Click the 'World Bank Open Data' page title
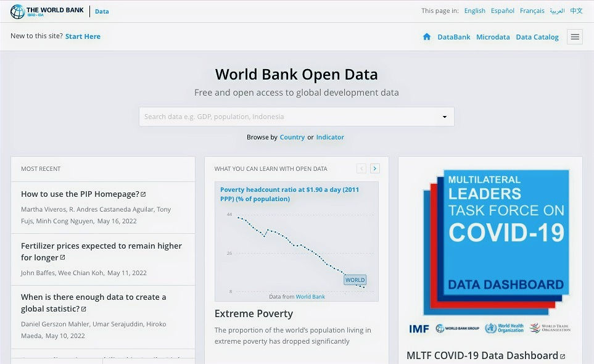594x364 pixels. coord(297,74)
